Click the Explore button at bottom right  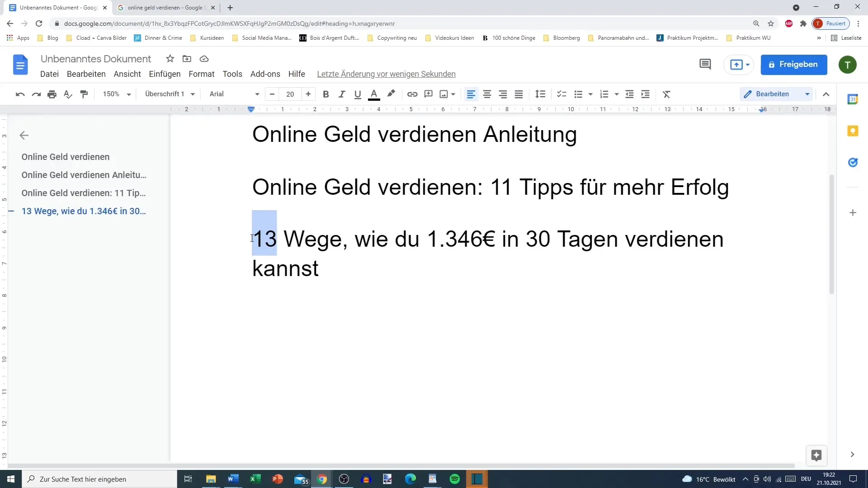point(816,455)
